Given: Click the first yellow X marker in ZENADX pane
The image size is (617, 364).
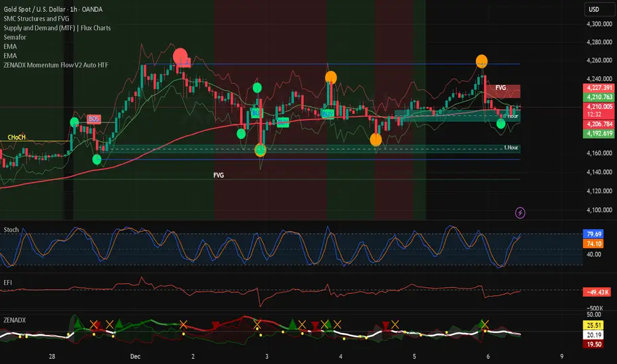Looking at the screenshot, I should coord(93,325).
